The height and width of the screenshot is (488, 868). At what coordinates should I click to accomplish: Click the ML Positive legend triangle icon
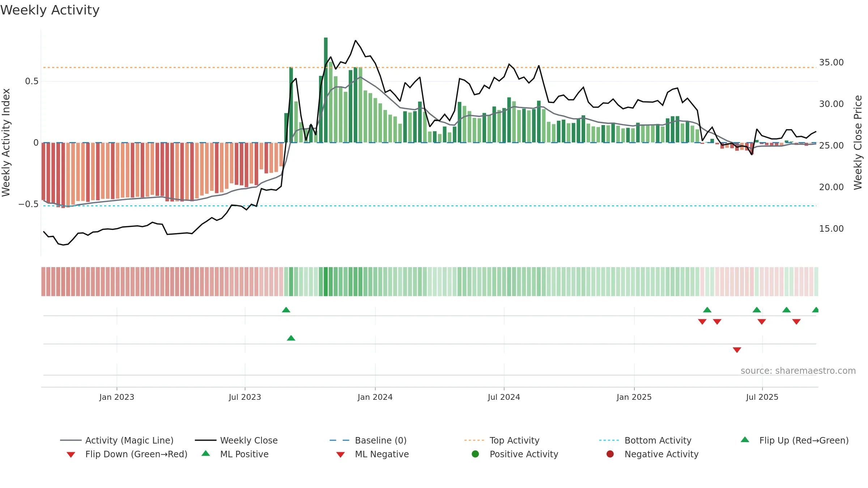[205, 453]
